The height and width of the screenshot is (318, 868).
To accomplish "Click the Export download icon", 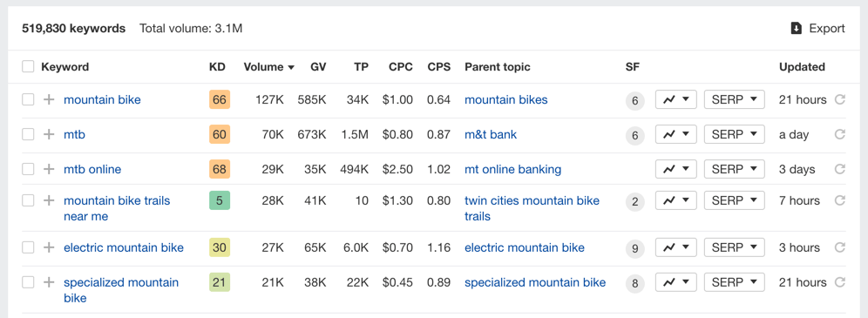I will [x=796, y=28].
